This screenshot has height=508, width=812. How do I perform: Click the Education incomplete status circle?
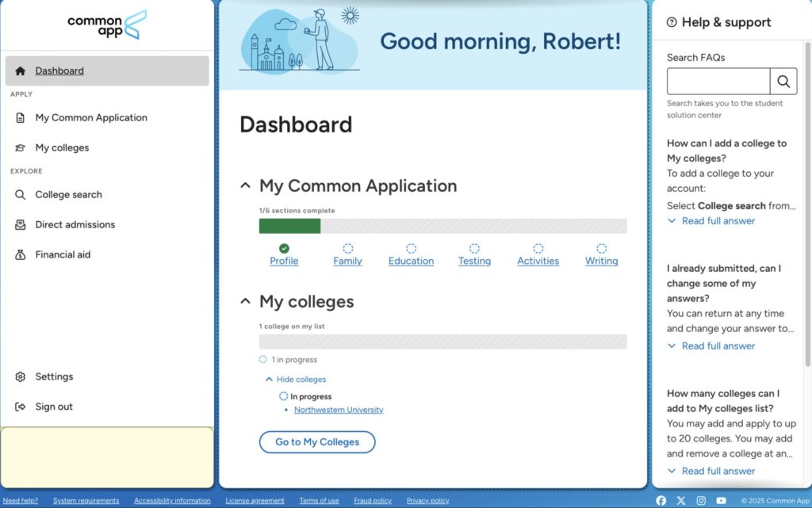pyautogui.click(x=412, y=249)
